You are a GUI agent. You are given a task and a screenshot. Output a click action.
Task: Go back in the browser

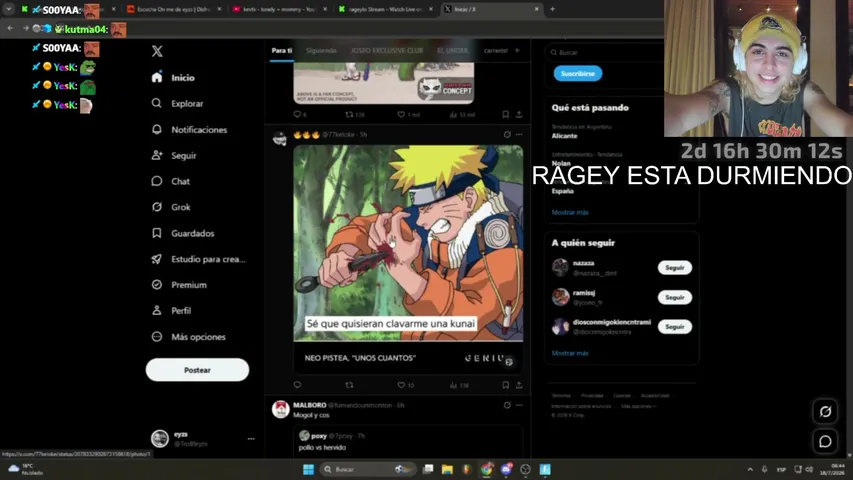(10, 28)
